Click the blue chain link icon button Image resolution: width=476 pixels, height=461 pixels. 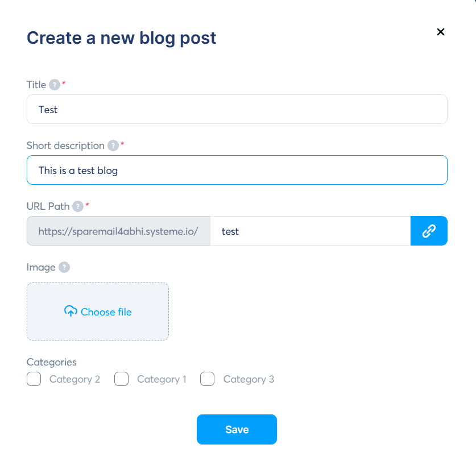[429, 231]
